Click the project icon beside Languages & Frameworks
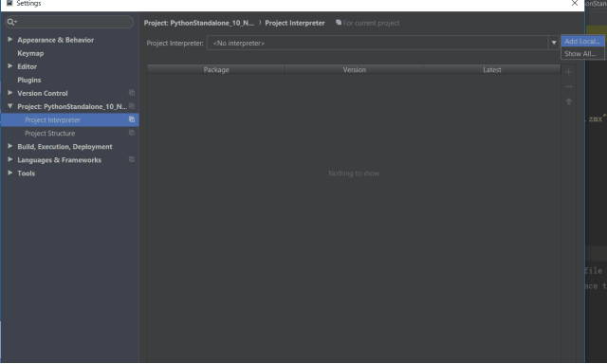Image resolution: width=607 pixels, height=364 pixels. pos(132,159)
